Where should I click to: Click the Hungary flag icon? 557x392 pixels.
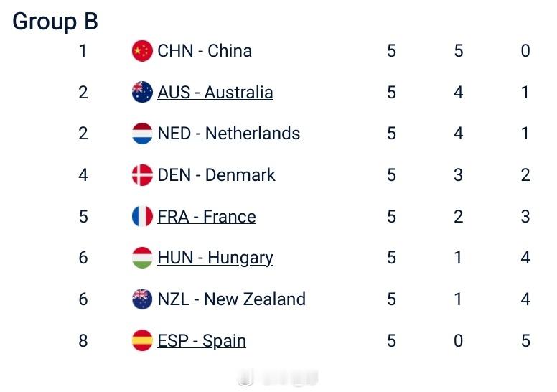tap(142, 258)
